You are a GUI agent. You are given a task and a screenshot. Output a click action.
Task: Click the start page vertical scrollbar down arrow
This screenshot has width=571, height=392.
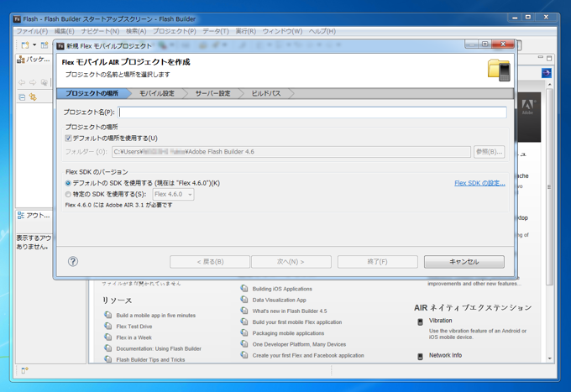coord(549,358)
